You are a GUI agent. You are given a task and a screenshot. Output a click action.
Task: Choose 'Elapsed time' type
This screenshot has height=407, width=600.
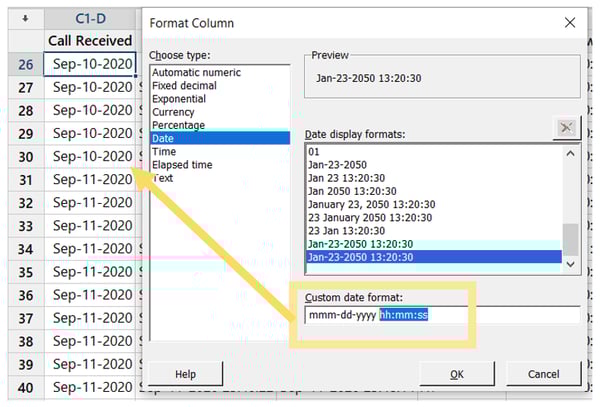point(183,165)
